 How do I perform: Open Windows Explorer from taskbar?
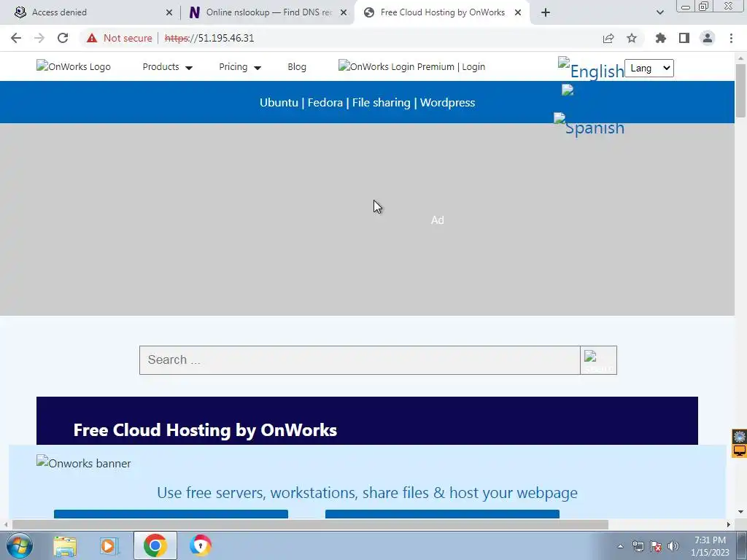coord(65,545)
